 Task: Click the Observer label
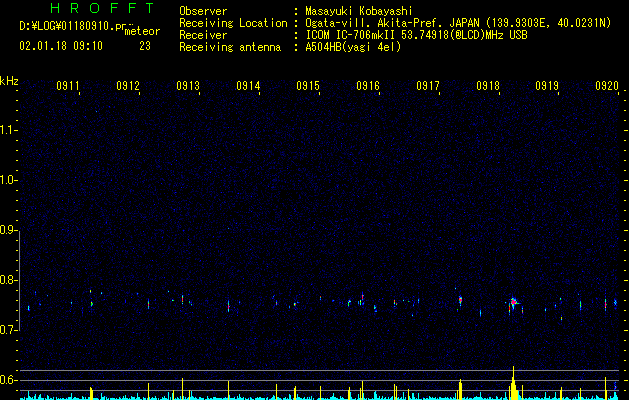click(x=203, y=11)
